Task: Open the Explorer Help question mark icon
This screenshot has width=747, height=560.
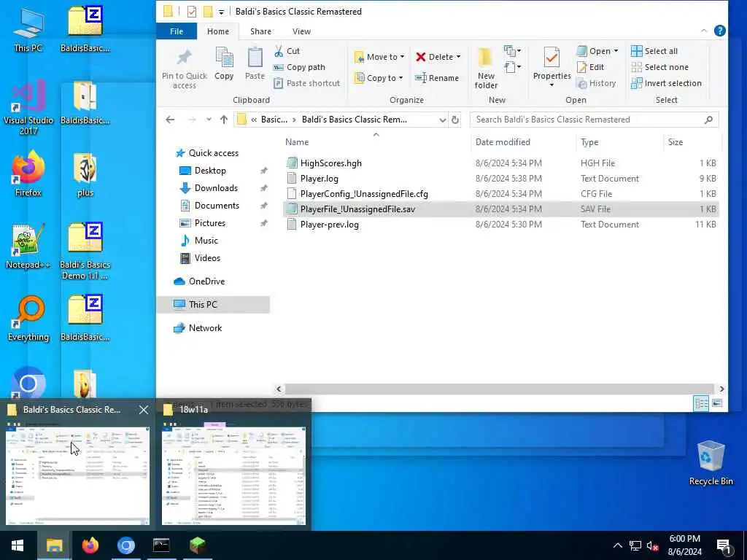Action: (719, 31)
